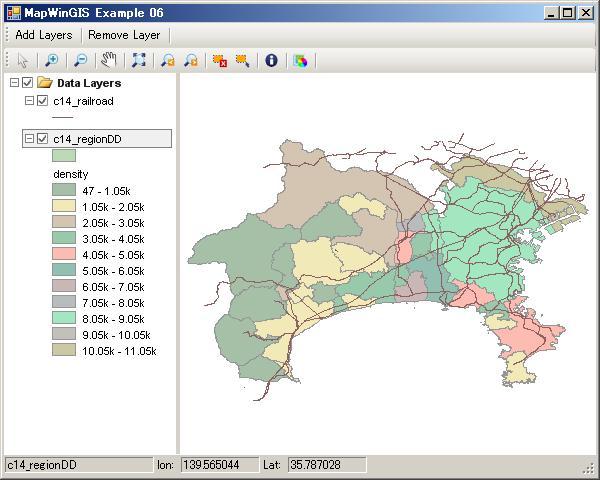The width and height of the screenshot is (600, 480).
Task: Activate the zoom out tool
Action: [80, 61]
